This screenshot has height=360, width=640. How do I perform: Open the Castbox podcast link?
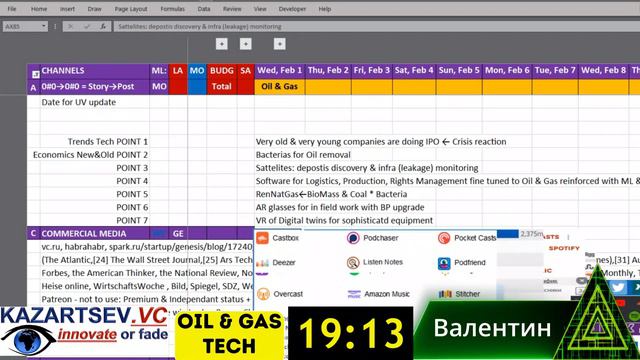(278, 238)
